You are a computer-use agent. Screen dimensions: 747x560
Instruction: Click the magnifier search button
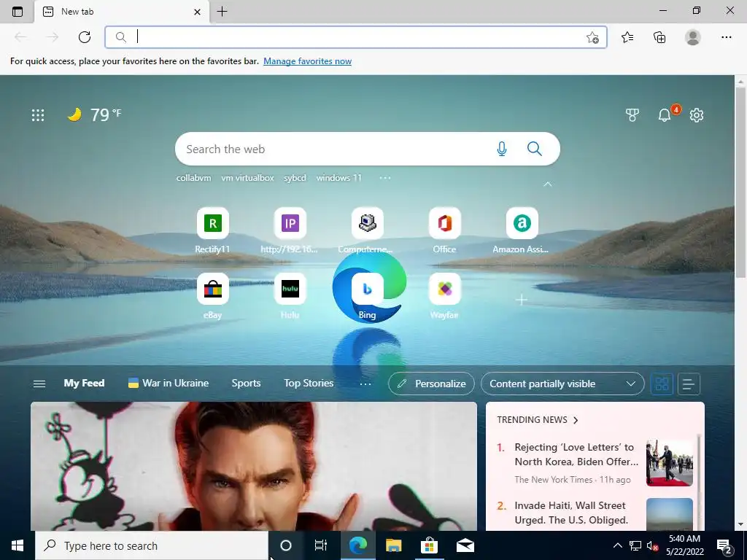[535, 149]
